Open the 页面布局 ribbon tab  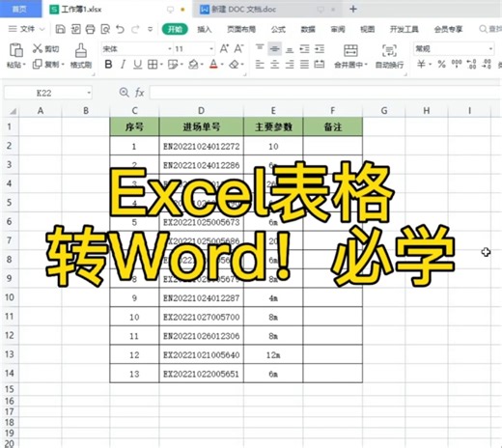241,29
